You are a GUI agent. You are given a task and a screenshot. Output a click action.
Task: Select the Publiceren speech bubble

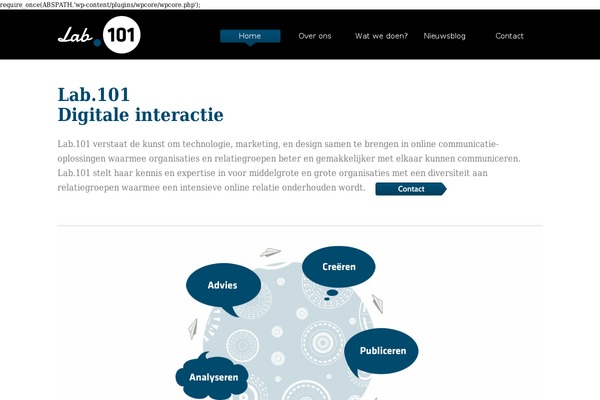click(381, 352)
